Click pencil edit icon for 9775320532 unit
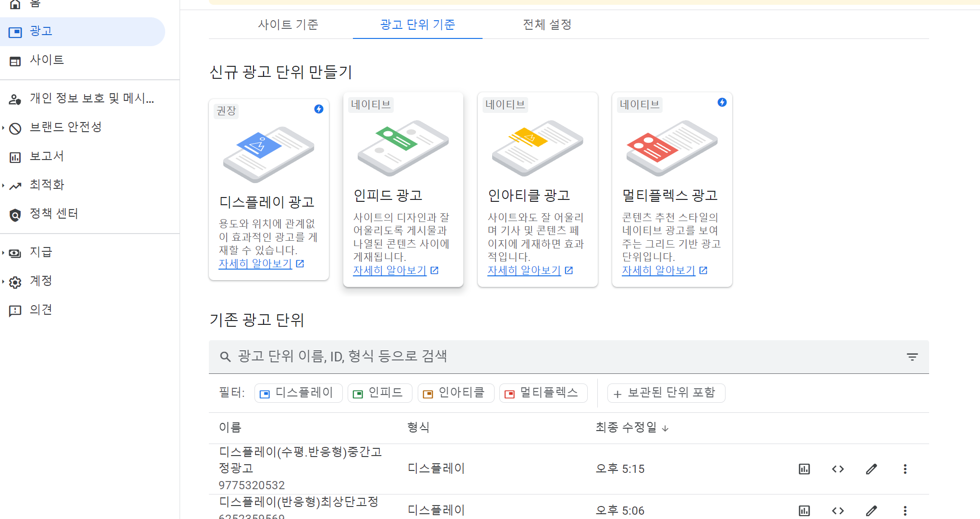This screenshot has width=980, height=519. (x=871, y=469)
